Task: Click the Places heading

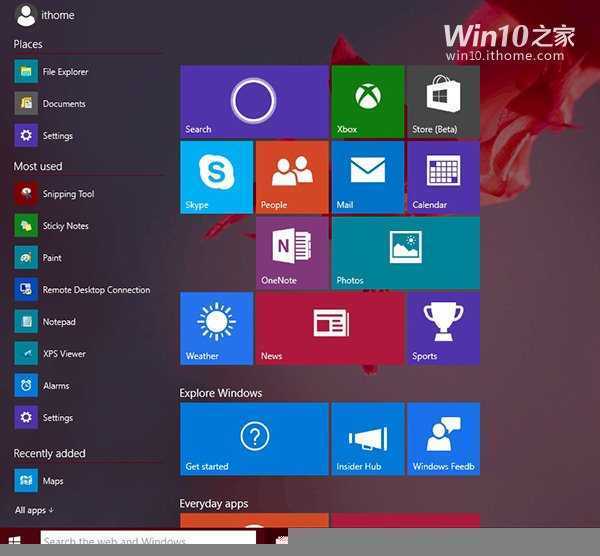Action: (x=28, y=44)
